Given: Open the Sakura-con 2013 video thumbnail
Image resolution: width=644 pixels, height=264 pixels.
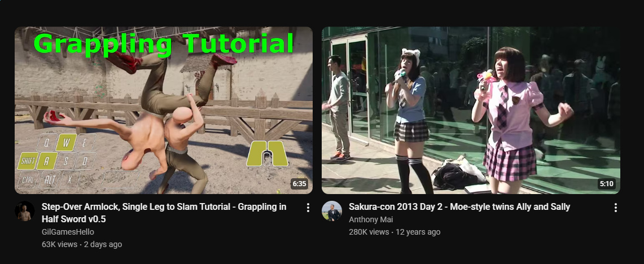Looking at the screenshot, I should (471, 110).
